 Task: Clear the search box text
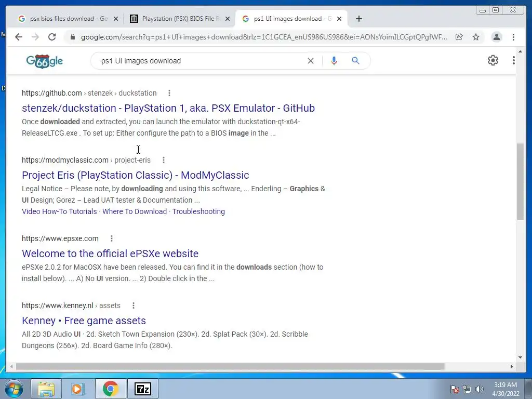coord(311,61)
